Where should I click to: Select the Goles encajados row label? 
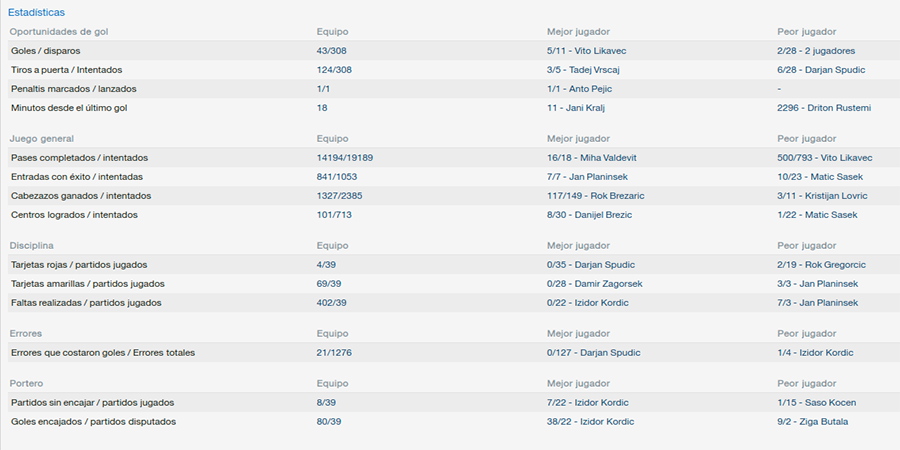pyautogui.click(x=93, y=421)
